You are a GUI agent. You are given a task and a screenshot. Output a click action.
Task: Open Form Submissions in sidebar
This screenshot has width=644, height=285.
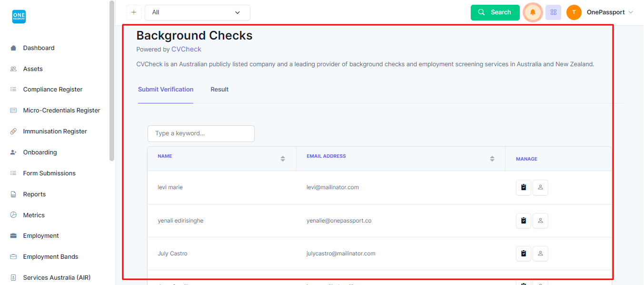point(50,173)
